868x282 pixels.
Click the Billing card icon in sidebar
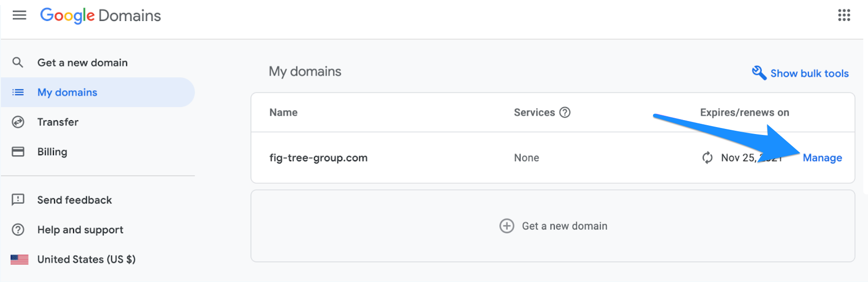18,151
